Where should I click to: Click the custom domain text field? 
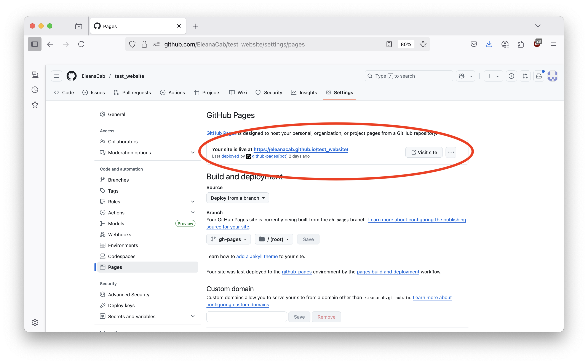[x=246, y=317]
